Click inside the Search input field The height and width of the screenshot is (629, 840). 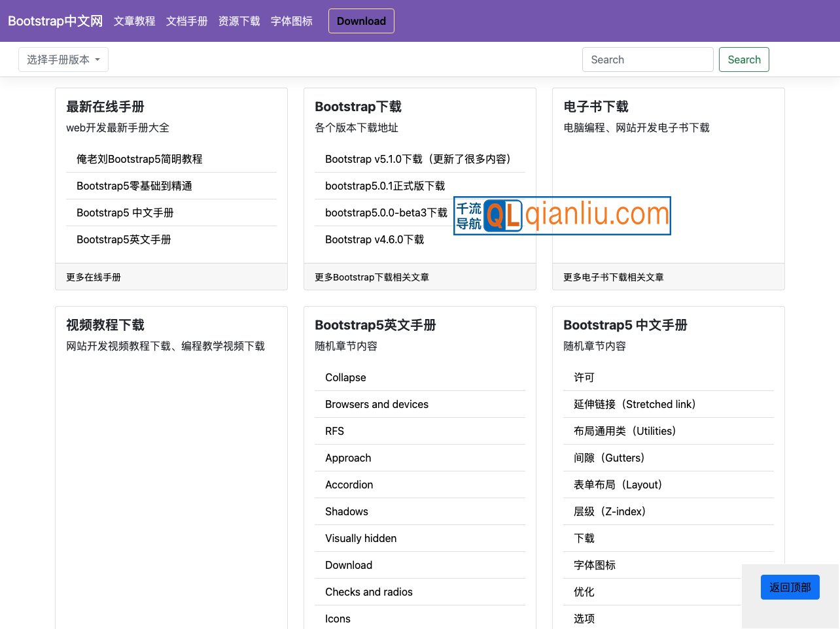(647, 59)
